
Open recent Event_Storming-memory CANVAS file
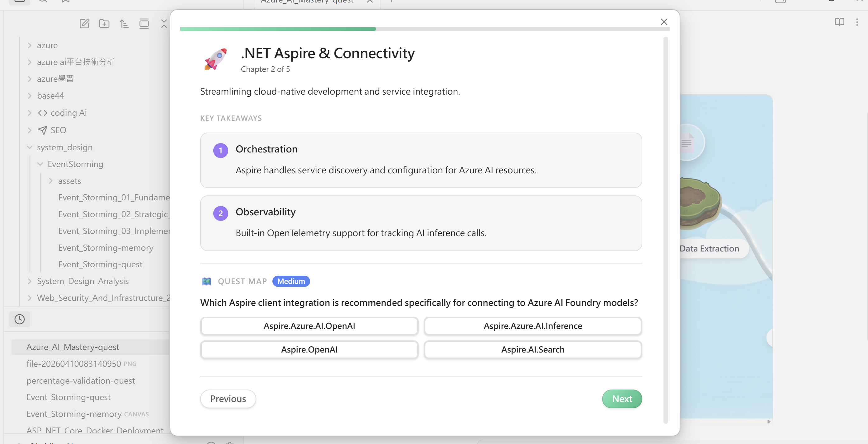point(87,414)
